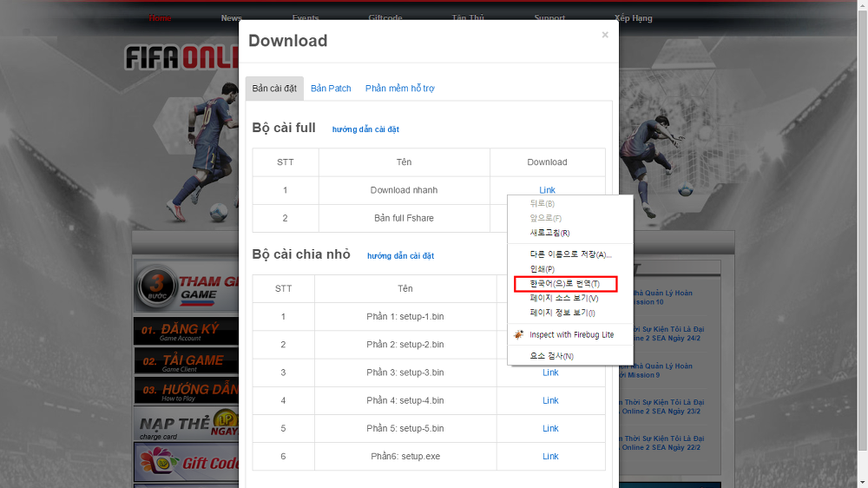Click the Link for Phần6: setup.exe

[x=550, y=457]
